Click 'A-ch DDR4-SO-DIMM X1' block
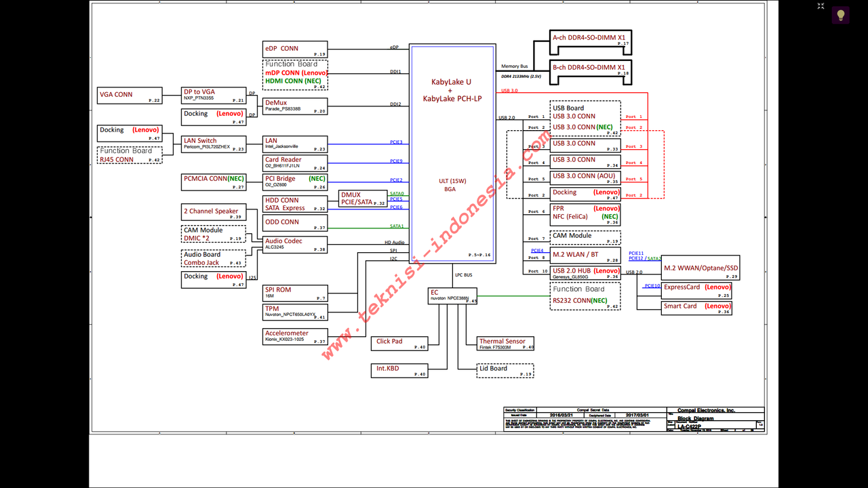The height and width of the screenshot is (488, 868). pyautogui.click(x=591, y=42)
